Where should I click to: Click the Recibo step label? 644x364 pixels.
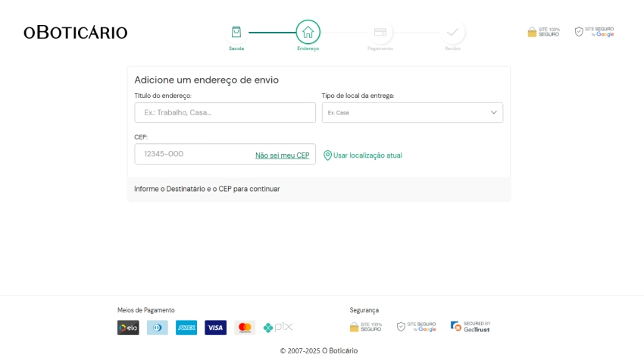(x=452, y=49)
